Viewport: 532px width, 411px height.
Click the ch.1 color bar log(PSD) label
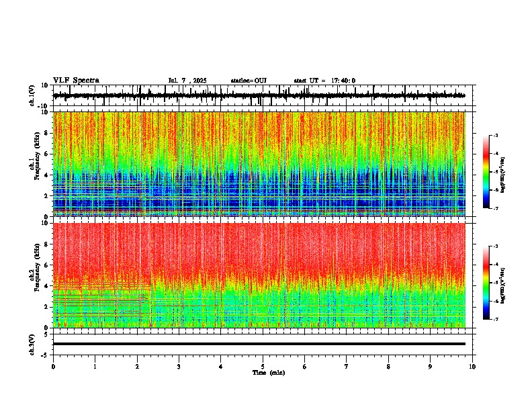click(x=503, y=175)
